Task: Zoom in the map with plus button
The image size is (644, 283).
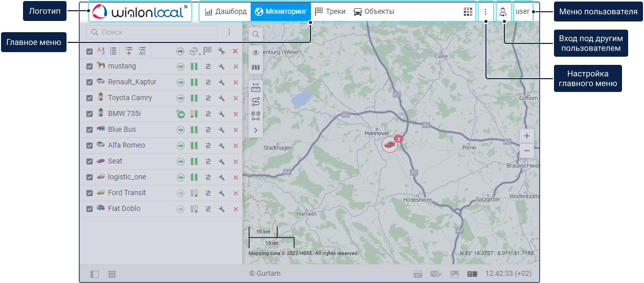Action: 526,136
